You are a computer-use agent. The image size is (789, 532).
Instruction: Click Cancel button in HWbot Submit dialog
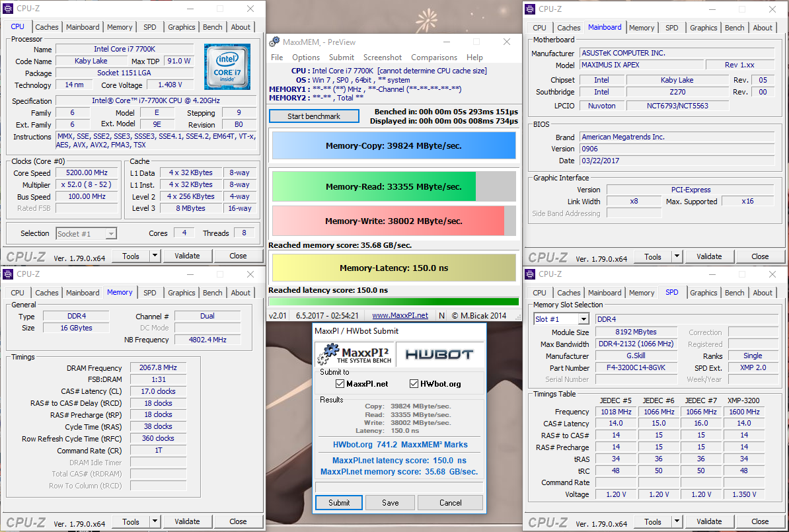(x=451, y=502)
